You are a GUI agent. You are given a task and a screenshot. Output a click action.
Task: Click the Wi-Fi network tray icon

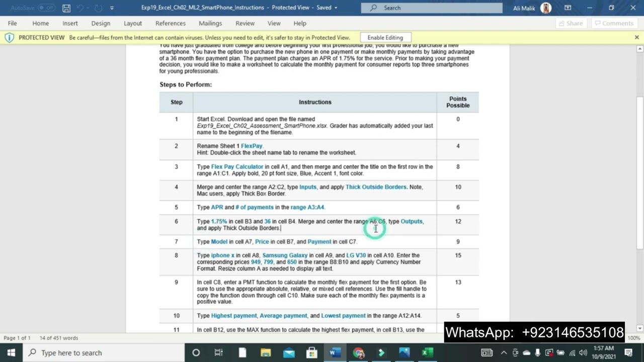572,352
